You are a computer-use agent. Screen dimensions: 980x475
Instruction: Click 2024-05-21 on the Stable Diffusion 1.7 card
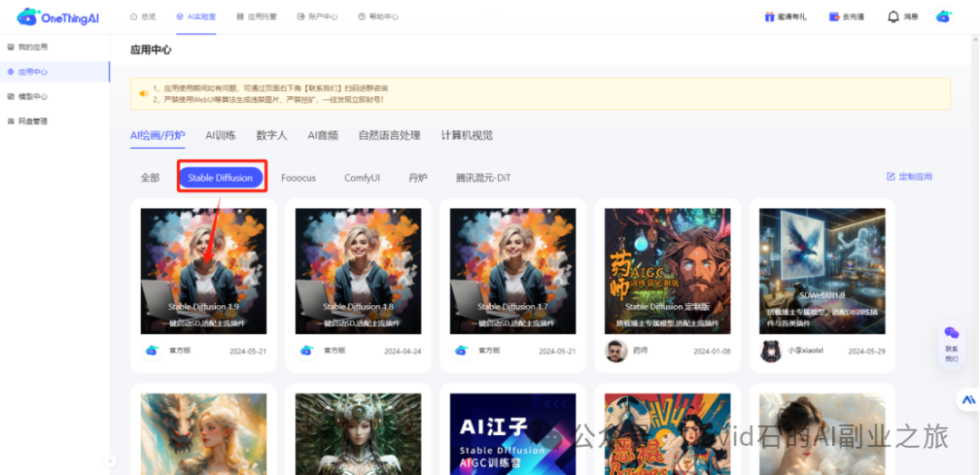tap(557, 351)
